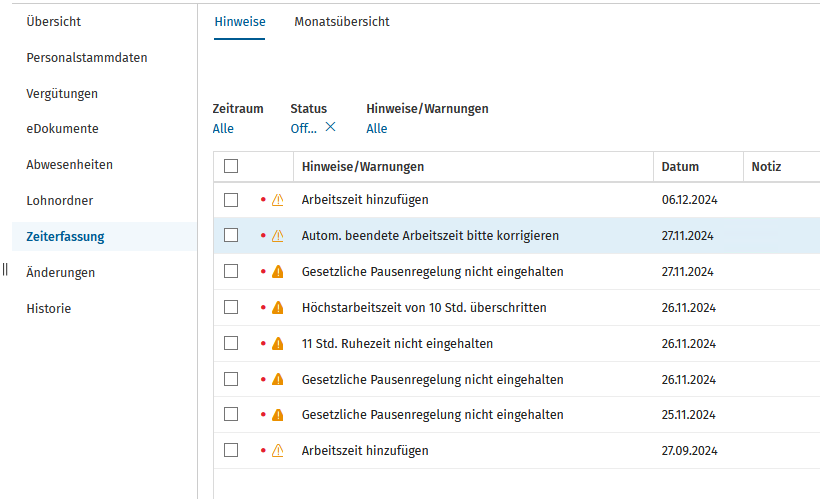Switch to the Monatsübersicht tab
This screenshot has height=499, width=820.
[x=341, y=22]
